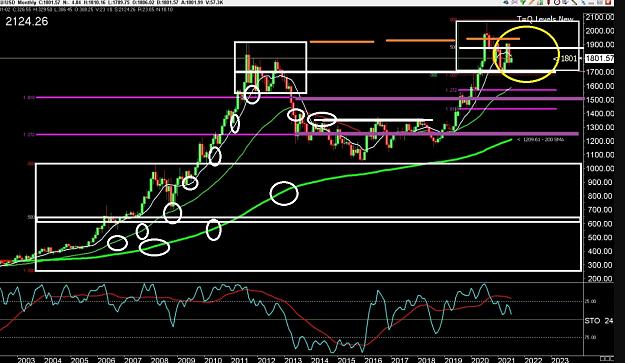Click the 2005 year label on time axis
This screenshot has height=363, width=625.
click(x=79, y=360)
